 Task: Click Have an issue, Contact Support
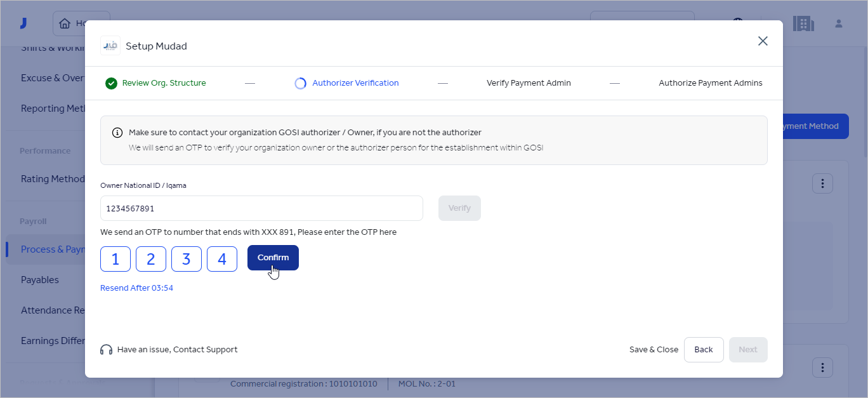[177, 350]
